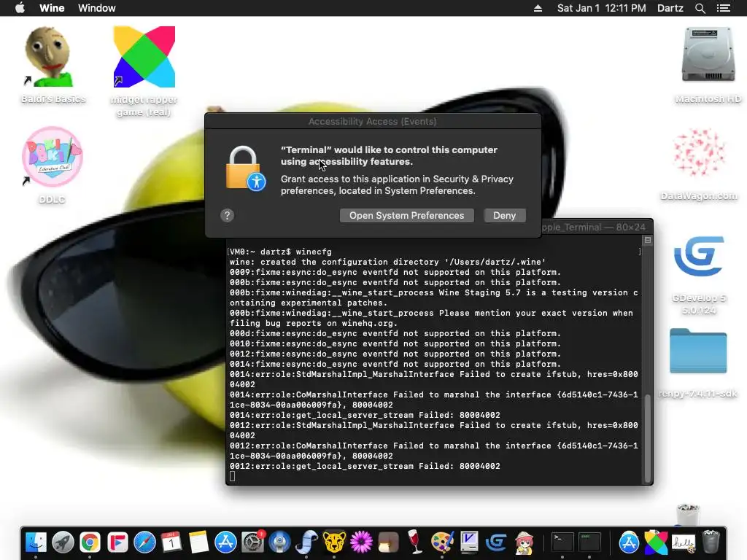Open the hello document in Dock
This screenshot has height=560, width=747.
click(x=683, y=542)
